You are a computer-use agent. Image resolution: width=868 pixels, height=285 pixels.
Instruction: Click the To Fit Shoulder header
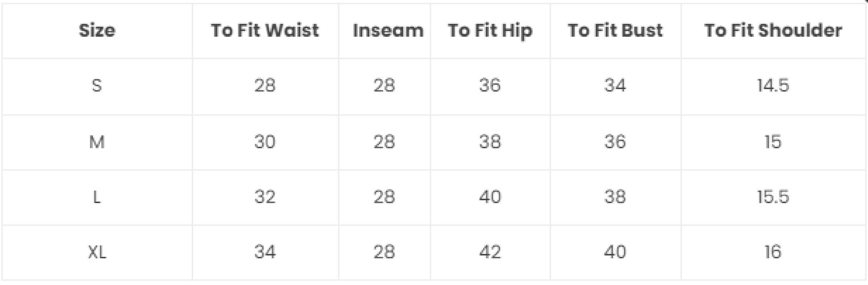pos(773,30)
